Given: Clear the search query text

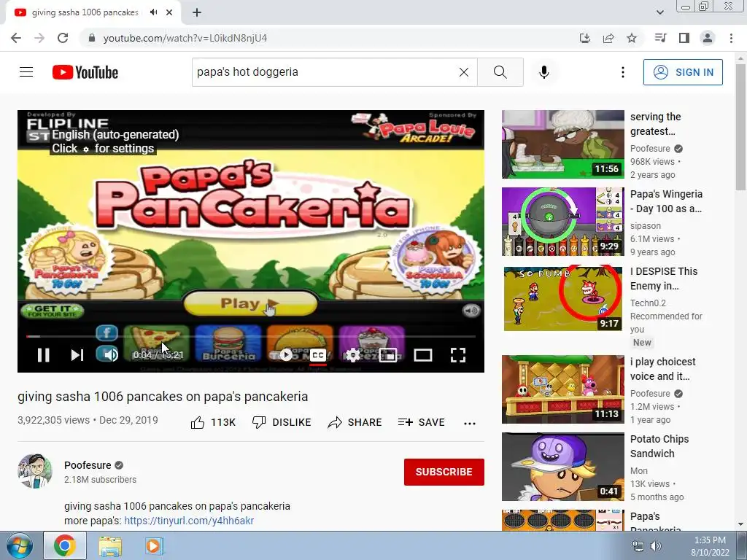Looking at the screenshot, I should (463, 72).
